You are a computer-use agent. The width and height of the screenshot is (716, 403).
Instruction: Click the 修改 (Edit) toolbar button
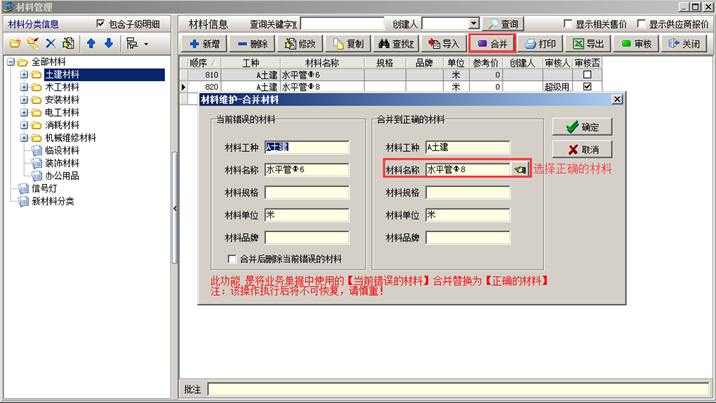(300, 44)
